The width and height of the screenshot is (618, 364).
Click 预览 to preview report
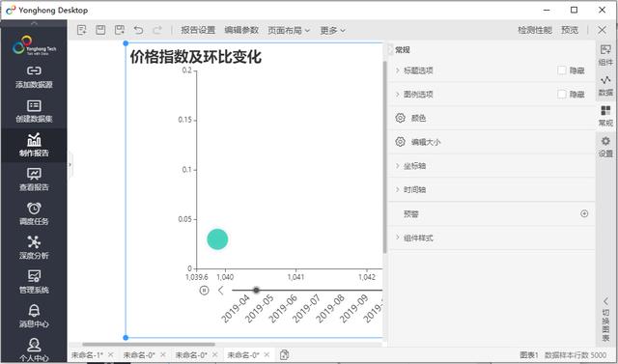570,30
